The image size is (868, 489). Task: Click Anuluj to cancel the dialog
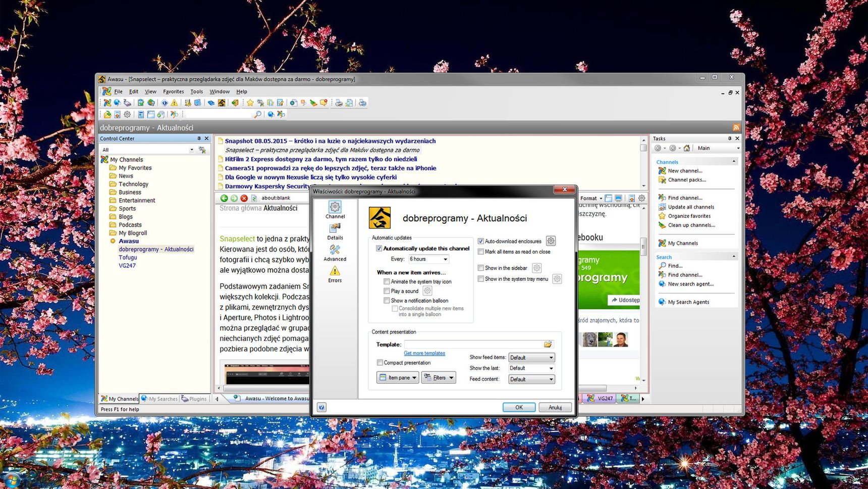(x=555, y=407)
